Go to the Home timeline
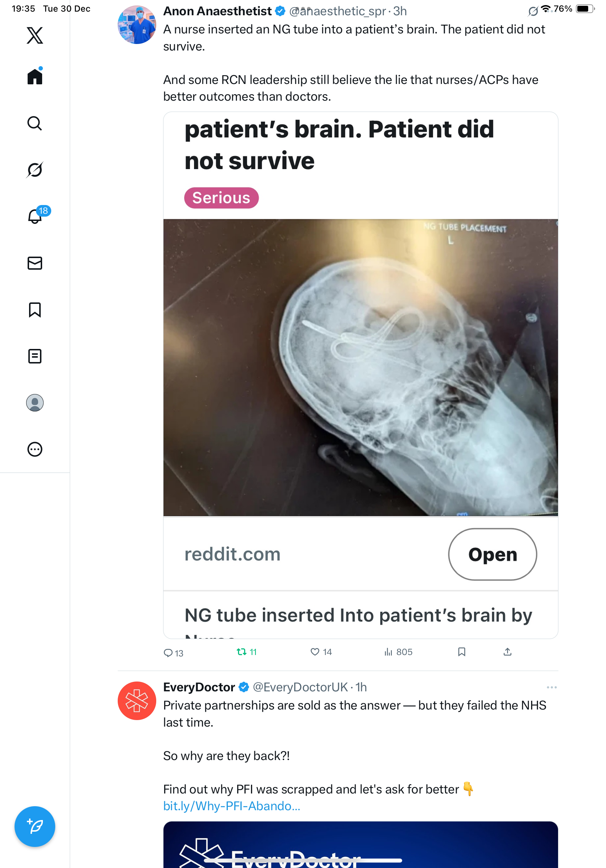This screenshot has height=868, width=606. (x=35, y=76)
